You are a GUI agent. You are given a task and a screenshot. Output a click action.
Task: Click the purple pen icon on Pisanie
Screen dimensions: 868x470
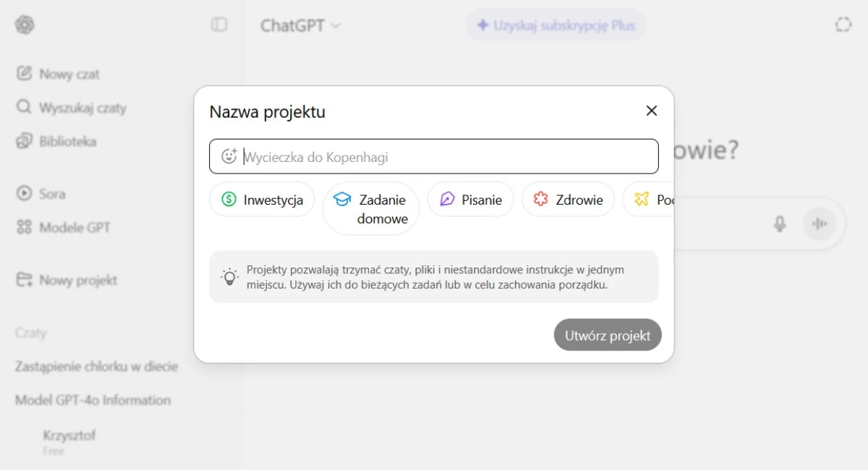pyautogui.click(x=447, y=200)
